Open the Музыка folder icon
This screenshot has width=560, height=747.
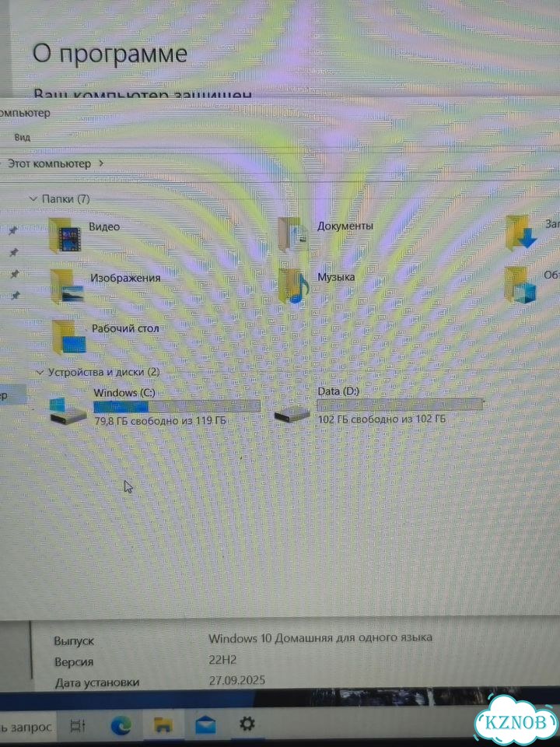coord(293,286)
